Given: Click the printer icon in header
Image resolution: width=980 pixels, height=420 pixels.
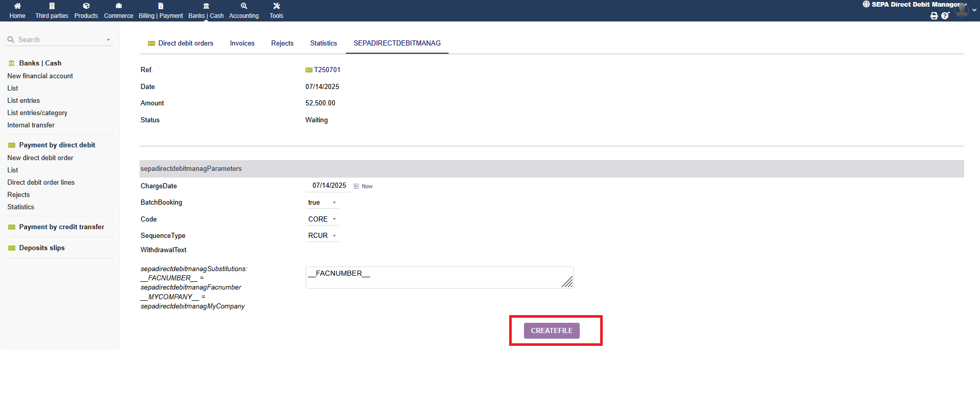Looking at the screenshot, I should tap(934, 16).
